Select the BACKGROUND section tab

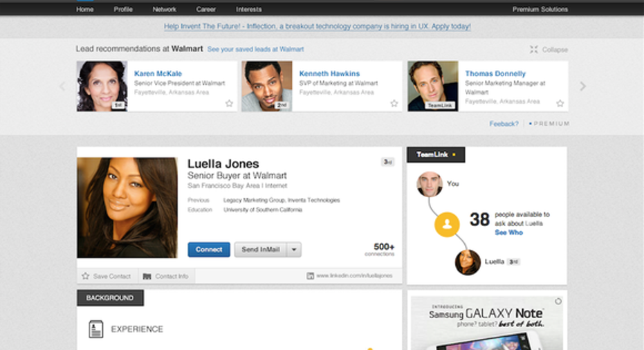point(110,298)
